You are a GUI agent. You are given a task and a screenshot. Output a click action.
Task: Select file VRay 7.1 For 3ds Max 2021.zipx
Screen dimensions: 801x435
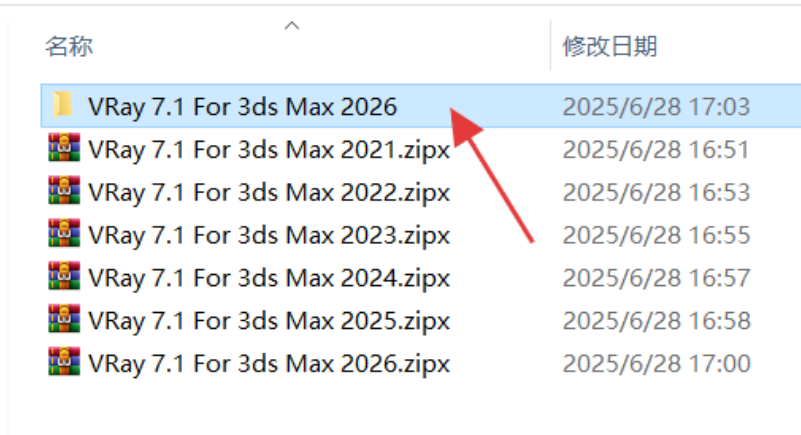click(x=269, y=150)
